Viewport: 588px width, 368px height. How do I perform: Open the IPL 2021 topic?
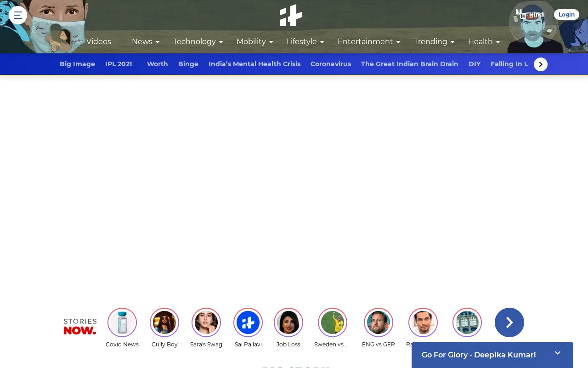[119, 64]
